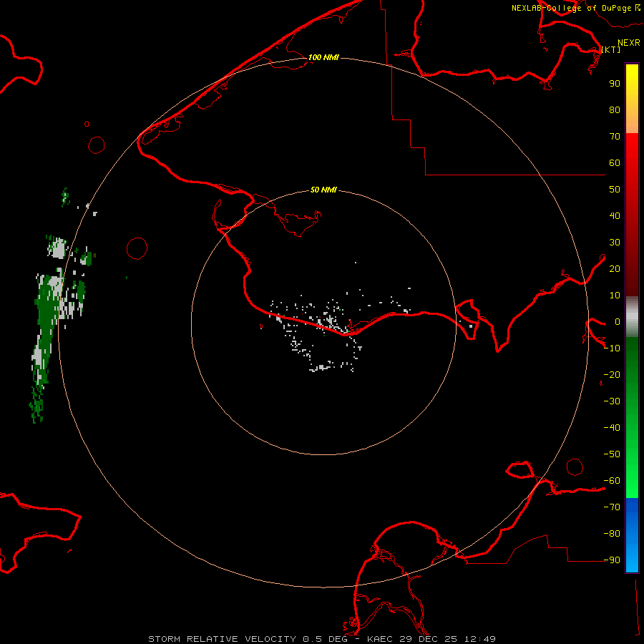
Task: Click the 20 value on velocity scale
Action: point(615,269)
